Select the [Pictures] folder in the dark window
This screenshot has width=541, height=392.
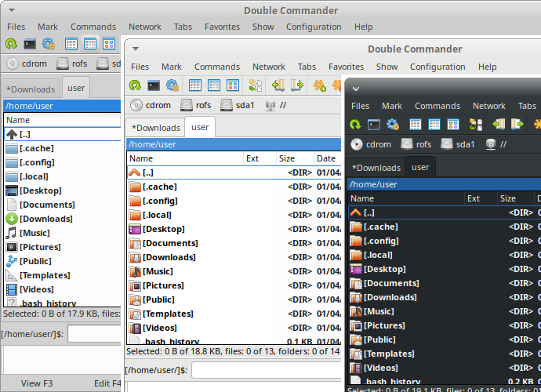point(384,325)
